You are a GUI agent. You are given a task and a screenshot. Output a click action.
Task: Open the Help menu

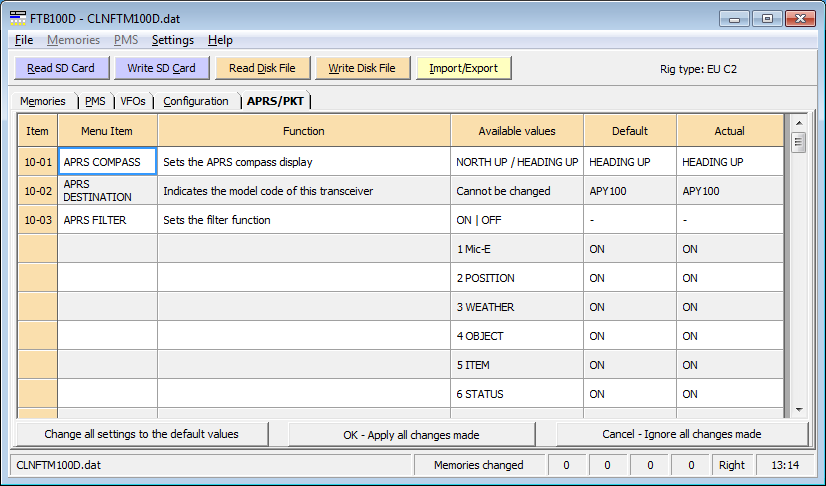[220, 40]
